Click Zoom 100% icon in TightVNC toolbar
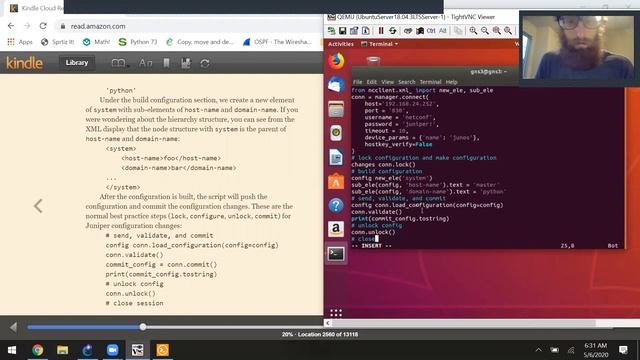 tap(496, 31)
